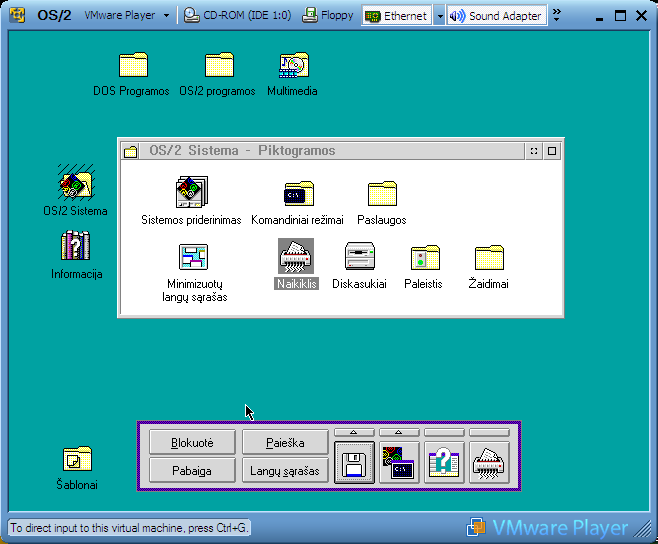Maximize the OS/2 Sistema window
The width and height of the screenshot is (658, 544).
pyautogui.click(x=552, y=151)
